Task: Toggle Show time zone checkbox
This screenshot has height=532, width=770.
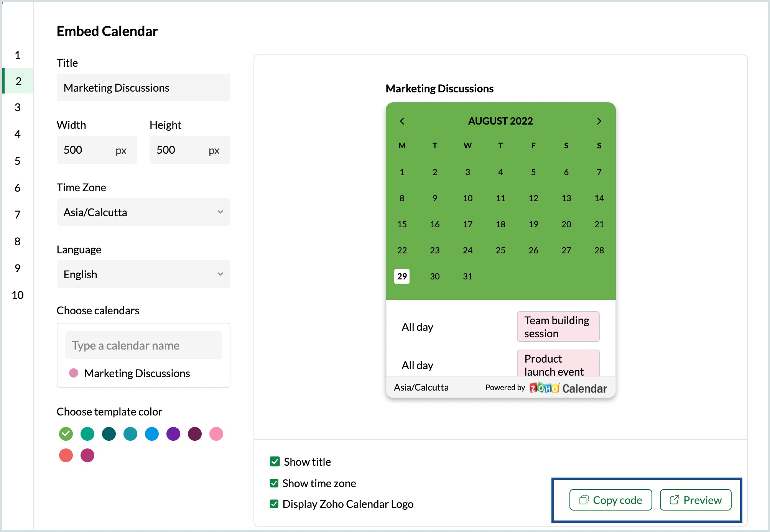Action: point(274,483)
